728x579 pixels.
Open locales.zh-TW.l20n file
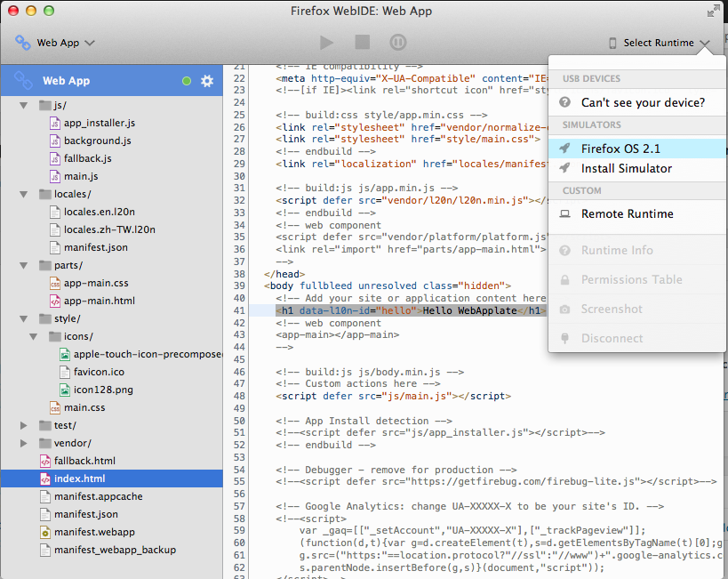pyautogui.click(x=109, y=229)
